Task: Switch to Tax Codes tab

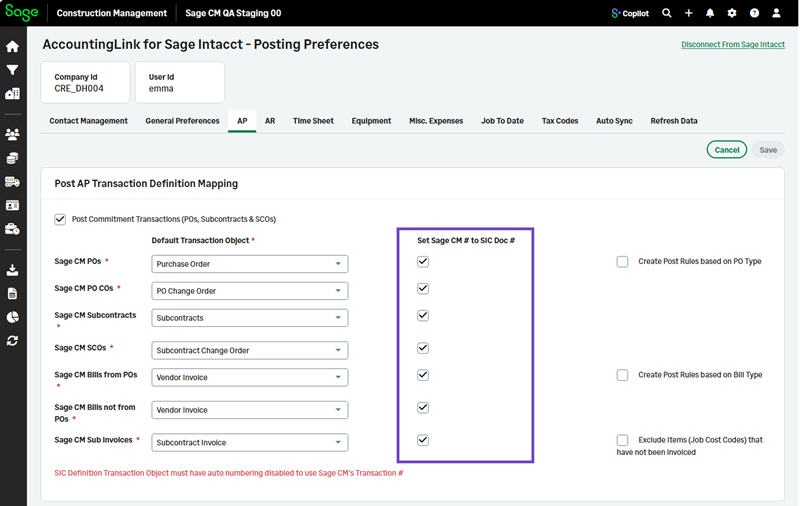Action: coord(560,121)
